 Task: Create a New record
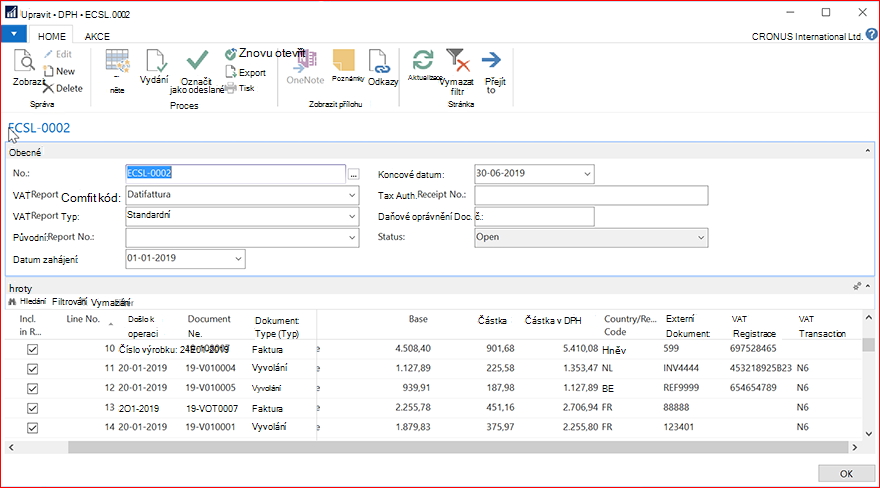[x=59, y=71]
